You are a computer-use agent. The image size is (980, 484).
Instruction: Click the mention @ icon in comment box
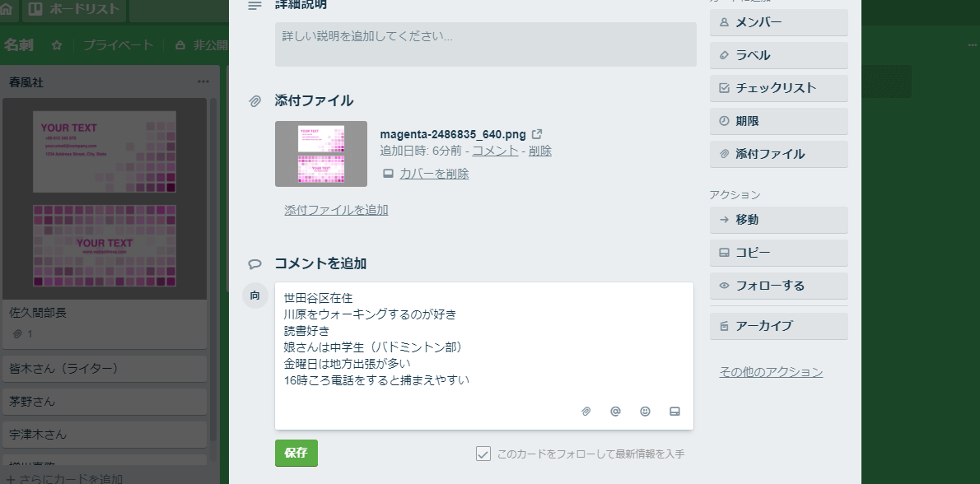616,412
